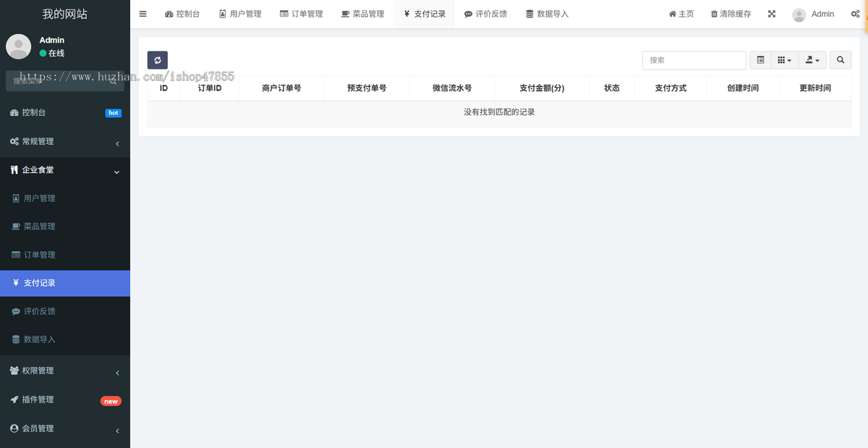Select 支付记录 in the sidebar
The image size is (868, 448).
tap(65, 283)
